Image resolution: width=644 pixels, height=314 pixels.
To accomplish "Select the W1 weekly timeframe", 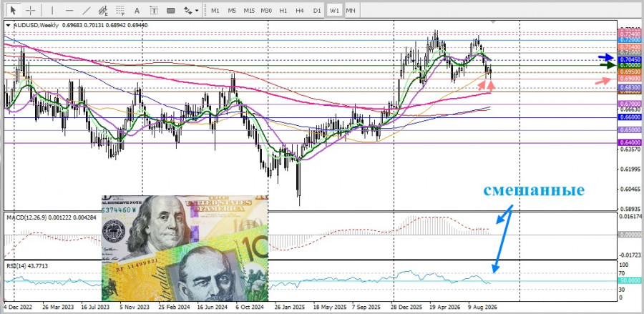I will click(335, 11).
